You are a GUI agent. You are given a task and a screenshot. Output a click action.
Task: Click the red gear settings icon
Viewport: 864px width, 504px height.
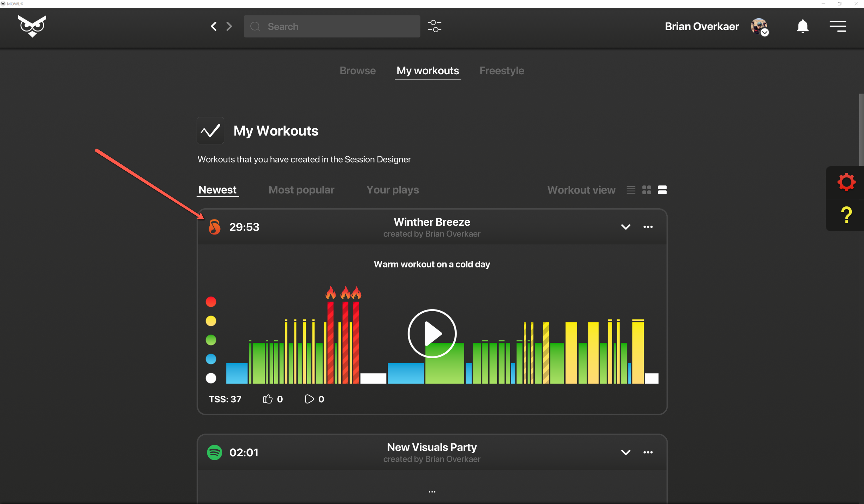click(846, 182)
